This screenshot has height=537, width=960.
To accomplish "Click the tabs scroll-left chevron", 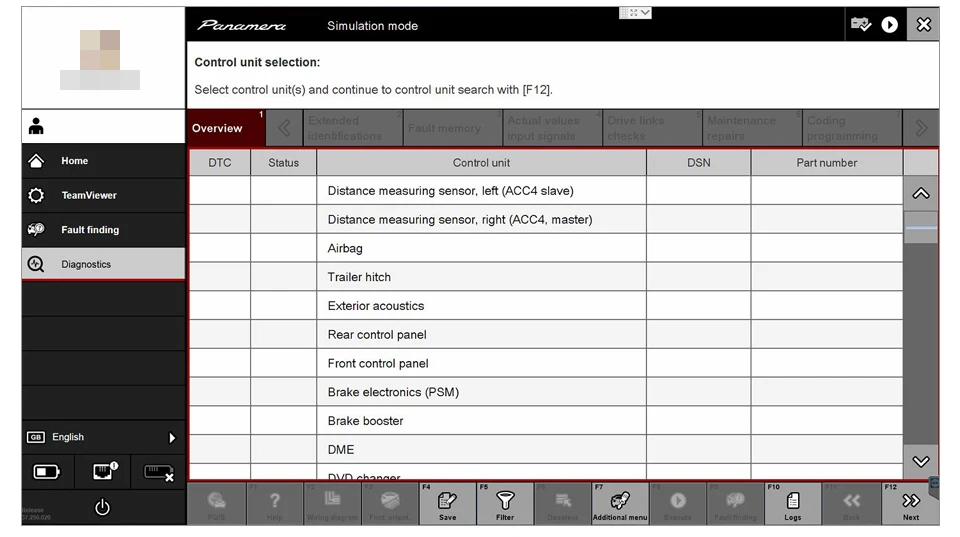I will (x=284, y=128).
